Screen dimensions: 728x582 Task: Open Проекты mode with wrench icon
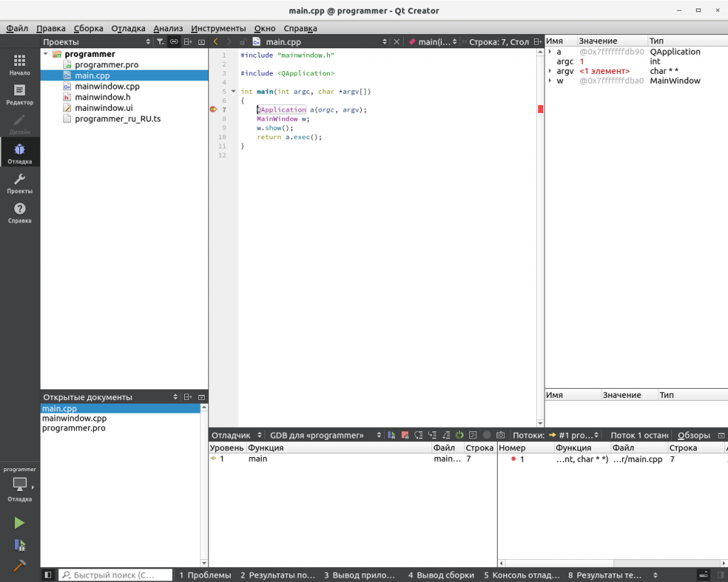tap(19, 183)
